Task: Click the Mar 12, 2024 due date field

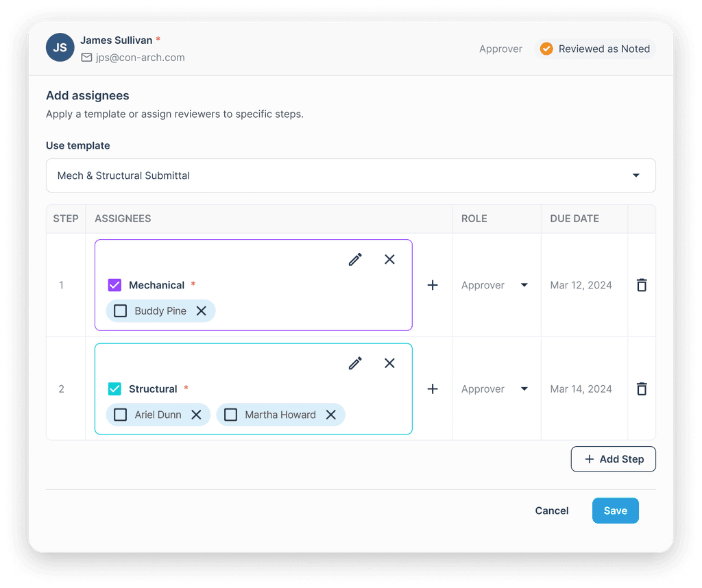Action: click(581, 284)
